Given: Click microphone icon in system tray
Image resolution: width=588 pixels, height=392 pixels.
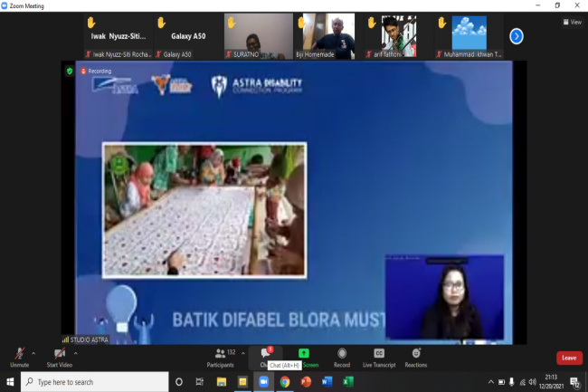Looking at the screenshot, I should 511,382.
